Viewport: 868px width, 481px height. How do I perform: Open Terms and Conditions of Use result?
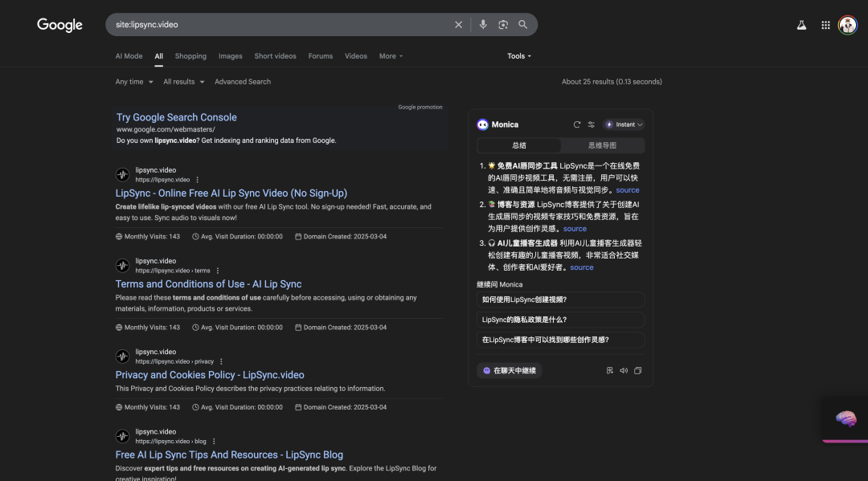coord(208,283)
